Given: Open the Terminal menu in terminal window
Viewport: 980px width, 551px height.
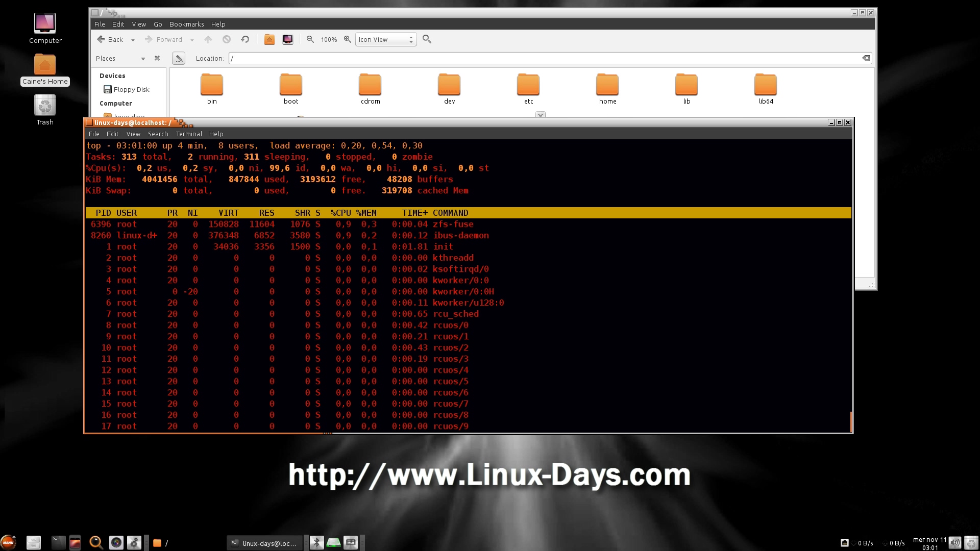Looking at the screenshot, I should (x=189, y=134).
